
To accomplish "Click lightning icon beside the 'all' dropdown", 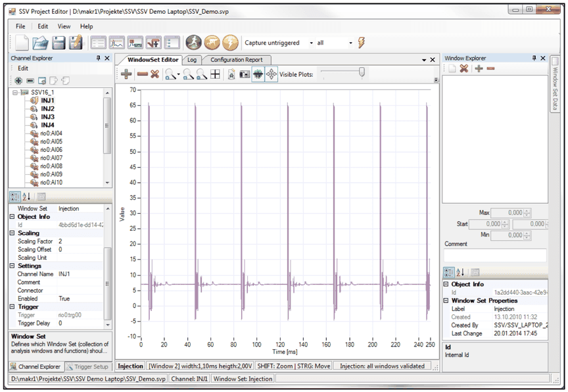I will (x=361, y=43).
